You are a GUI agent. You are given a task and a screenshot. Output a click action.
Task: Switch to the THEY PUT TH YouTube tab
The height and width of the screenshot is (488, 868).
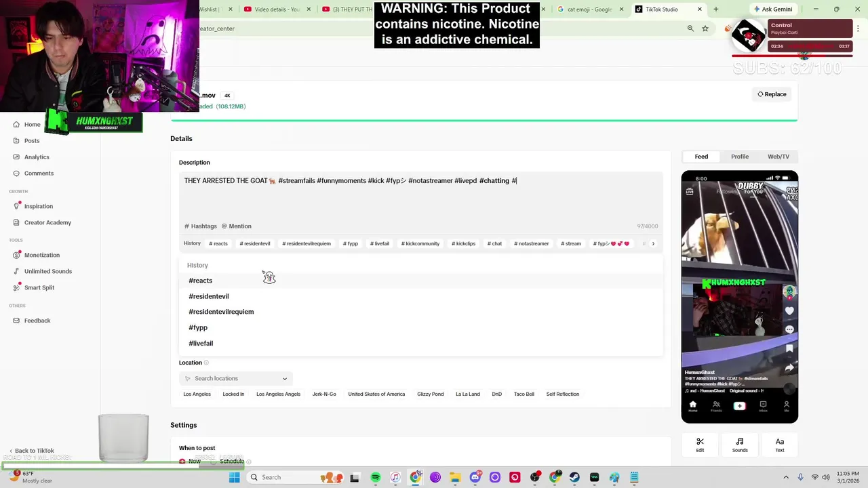[x=346, y=9]
